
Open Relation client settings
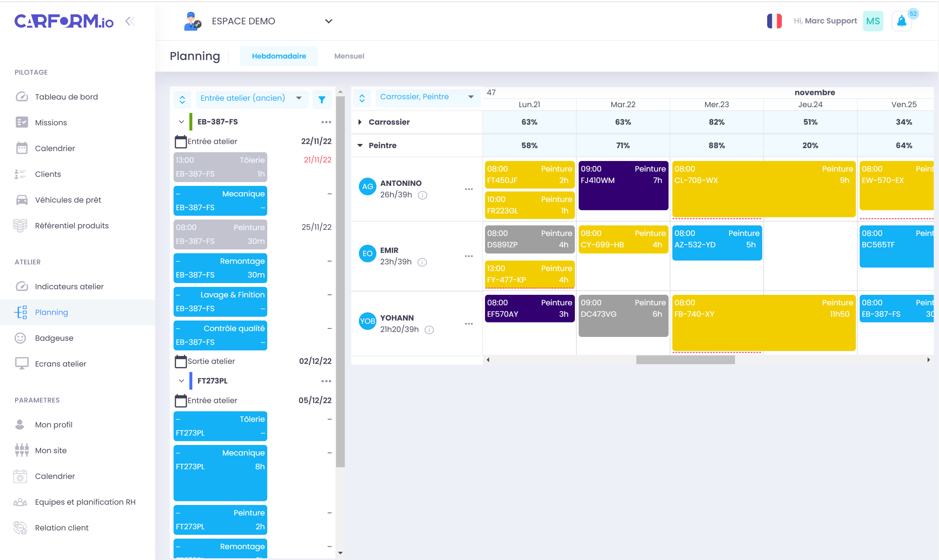[62, 528]
